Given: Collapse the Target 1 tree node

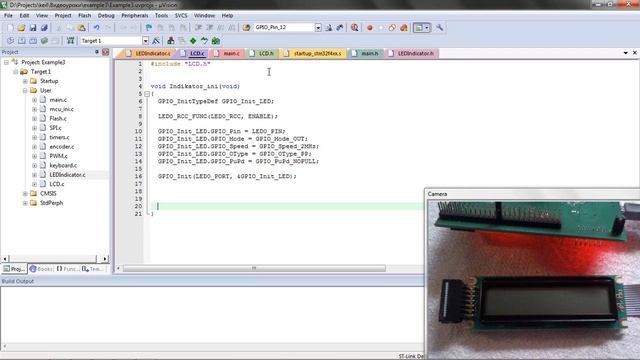Looking at the screenshot, I should (x=16, y=72).
